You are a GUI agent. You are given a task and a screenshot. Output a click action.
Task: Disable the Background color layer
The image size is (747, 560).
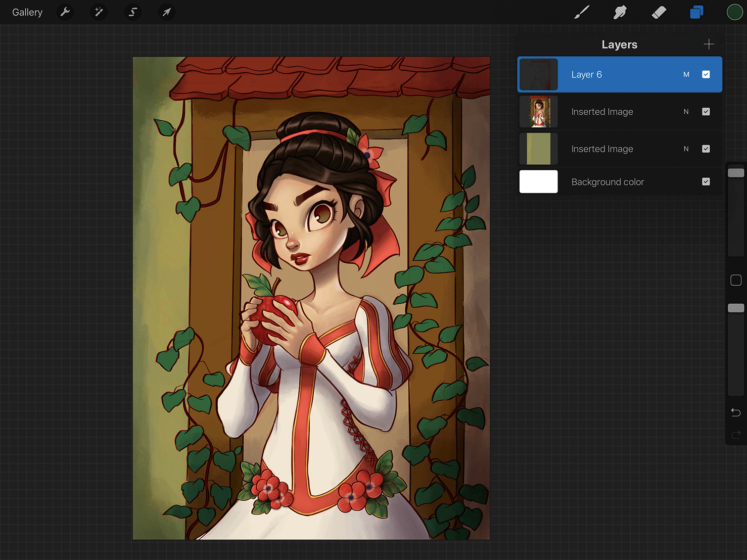(706, 181)
